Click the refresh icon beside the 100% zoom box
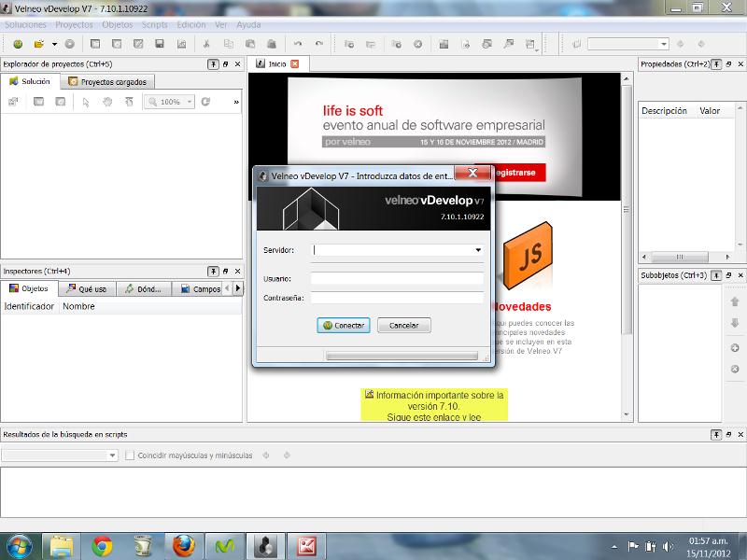Viewport: 747px width, 560px height. click(205, 102)
